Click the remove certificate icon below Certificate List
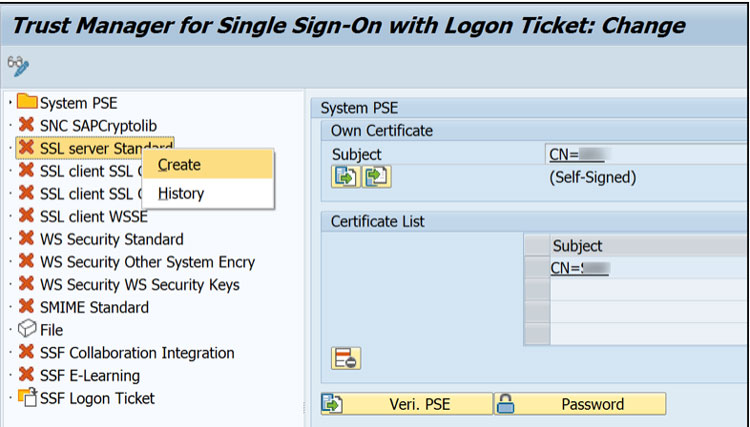The image size is (750, 427). tap(345, 358)
